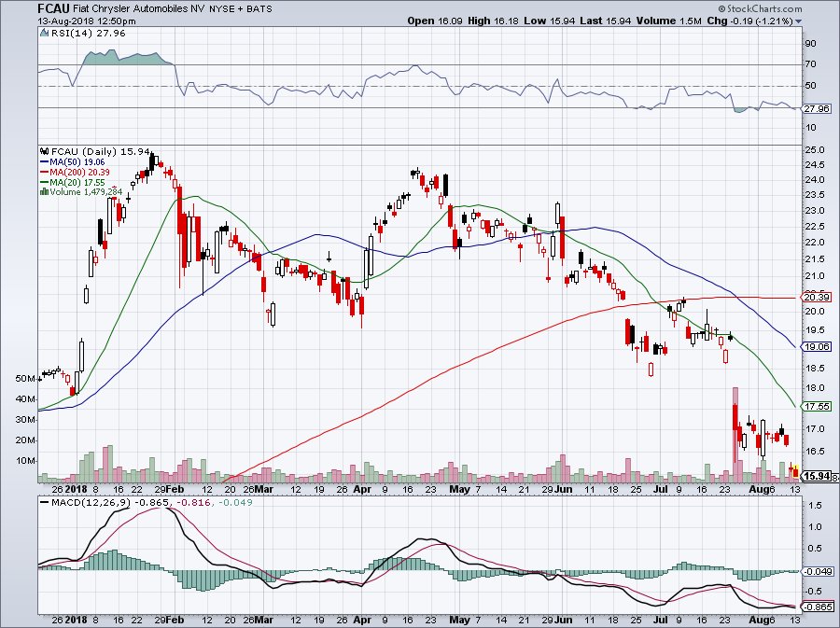The image size is (840, 628).
Task: Click the Apr date label under price chart
Action: 363,489
